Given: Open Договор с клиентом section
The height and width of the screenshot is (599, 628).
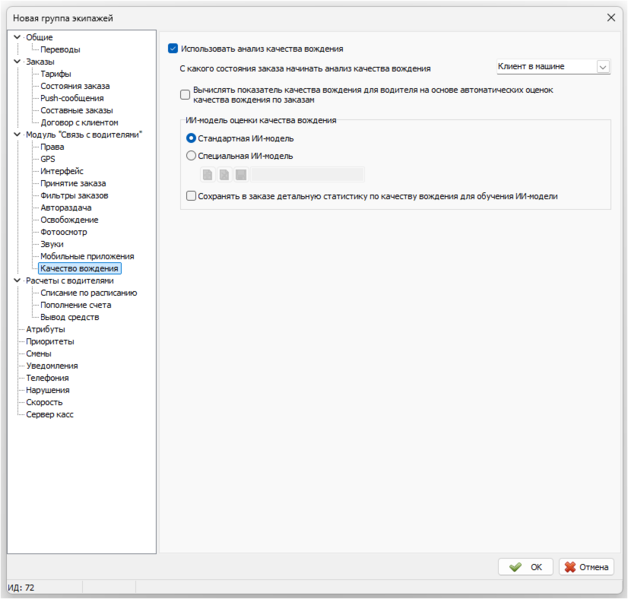Looking at the screenshot, I should (79, 123).
